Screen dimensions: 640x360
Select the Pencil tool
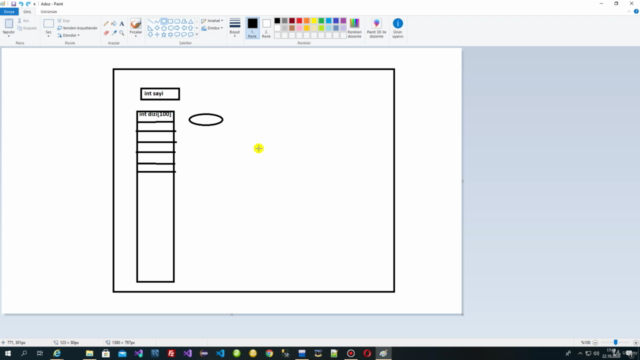(106, 24)
